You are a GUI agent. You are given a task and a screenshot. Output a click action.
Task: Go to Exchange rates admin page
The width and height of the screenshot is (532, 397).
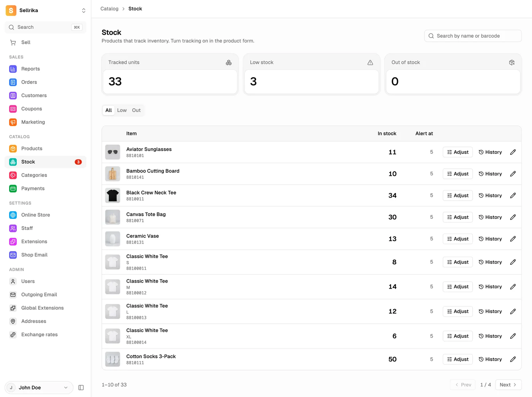(x=46, y=335)
